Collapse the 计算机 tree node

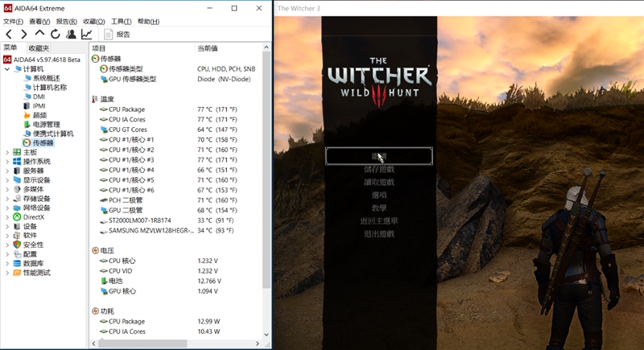point(7,69)
